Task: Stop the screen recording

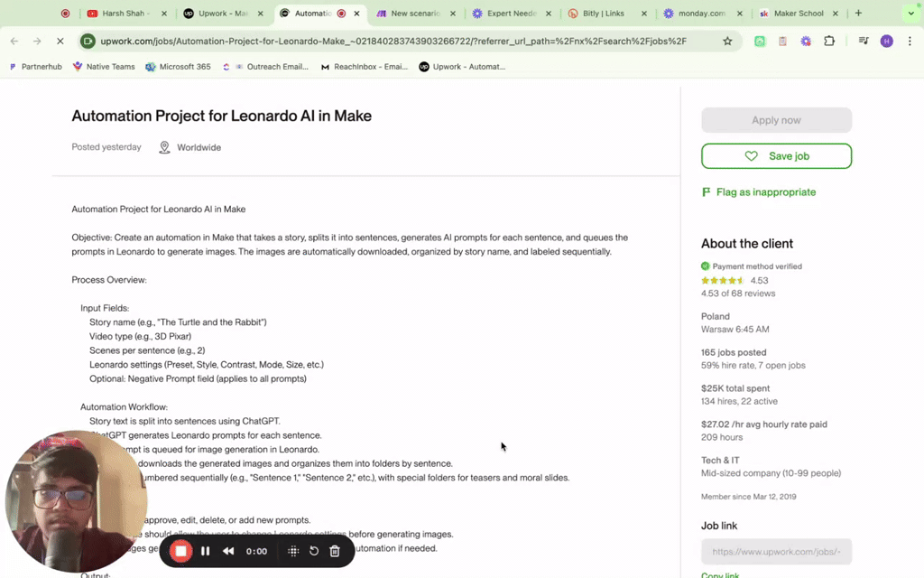Action: pos(180,551)
